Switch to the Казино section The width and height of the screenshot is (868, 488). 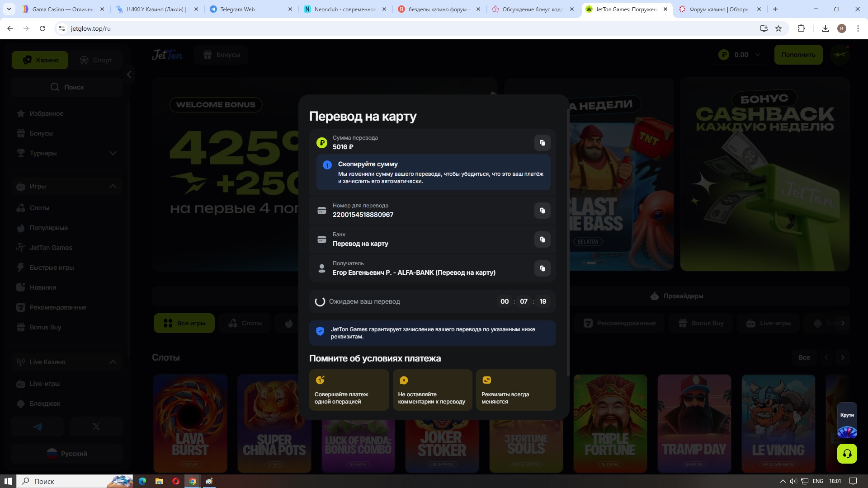click(40, 60)
